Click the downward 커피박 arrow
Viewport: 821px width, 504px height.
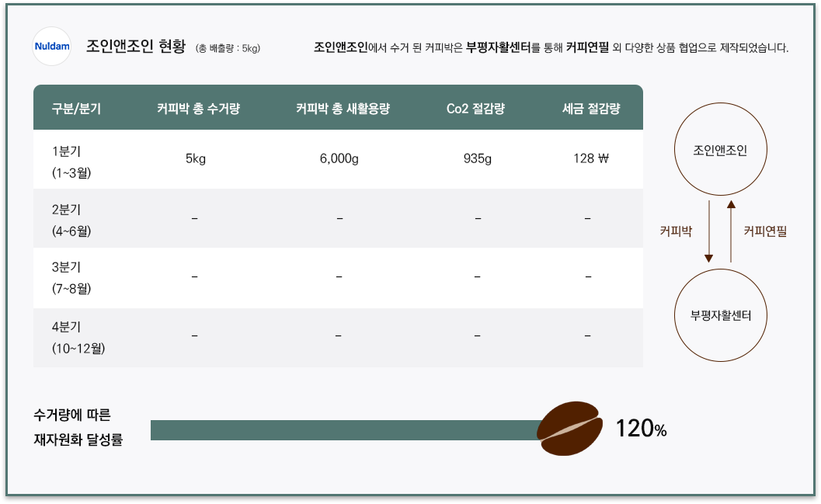click(708, 231)
